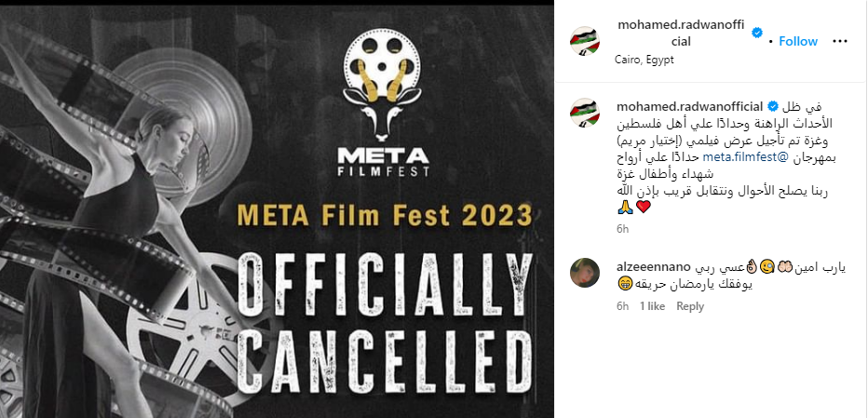Click mohamed.radwanofficial username in caption
This screenshot has width=868, height=418.
pos(689,105)
